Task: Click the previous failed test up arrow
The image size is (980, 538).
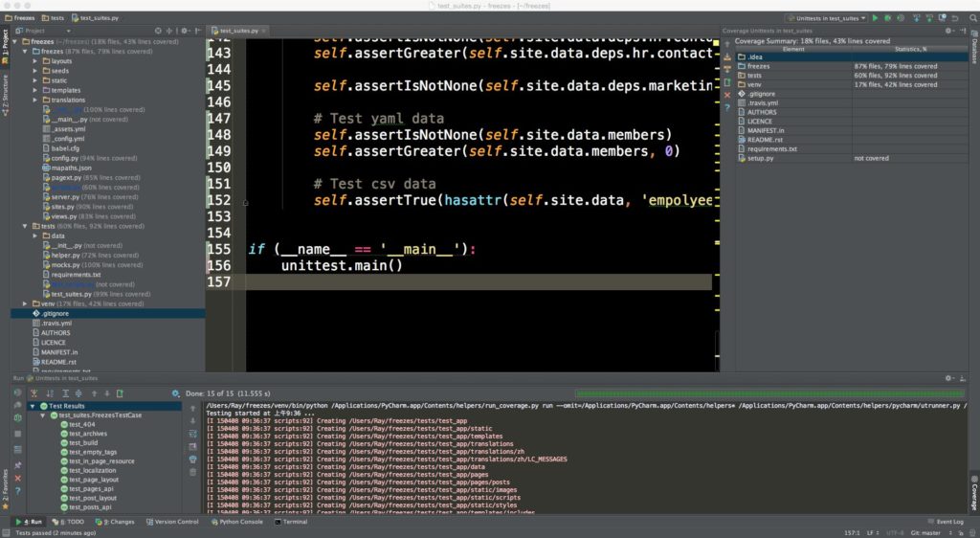Action: 95,393
